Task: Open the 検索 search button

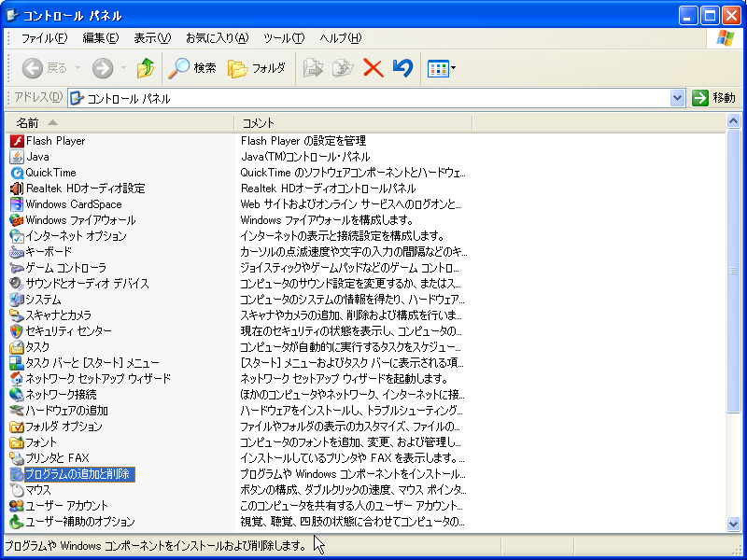Action: point(192,68)
